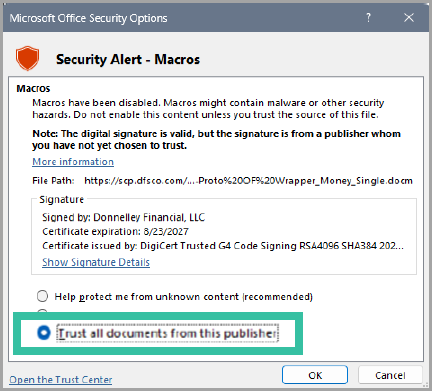Click the Security Alert - Macros heading
Screen dimensions: 432x391
point(128,59)
